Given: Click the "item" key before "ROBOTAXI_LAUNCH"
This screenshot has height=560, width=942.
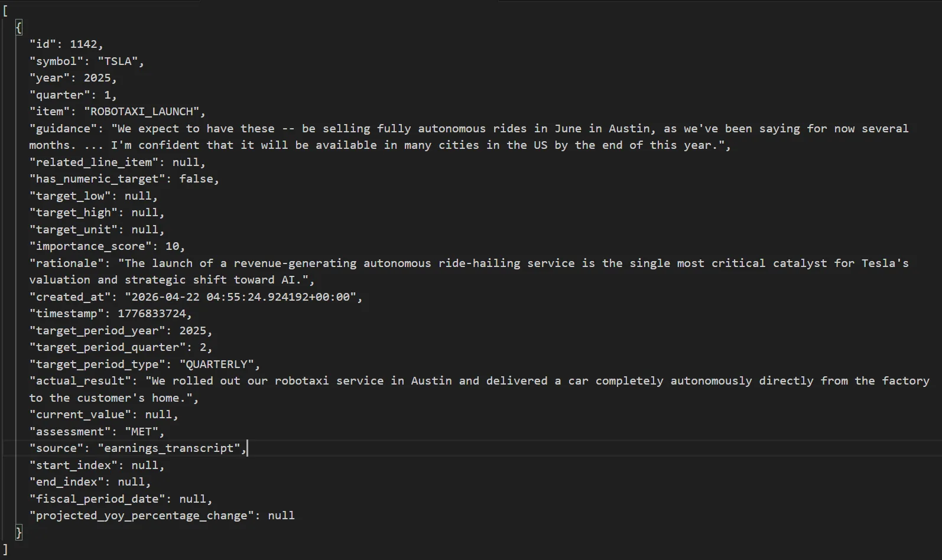Looking at the screenshot, I should coord(50,112).
